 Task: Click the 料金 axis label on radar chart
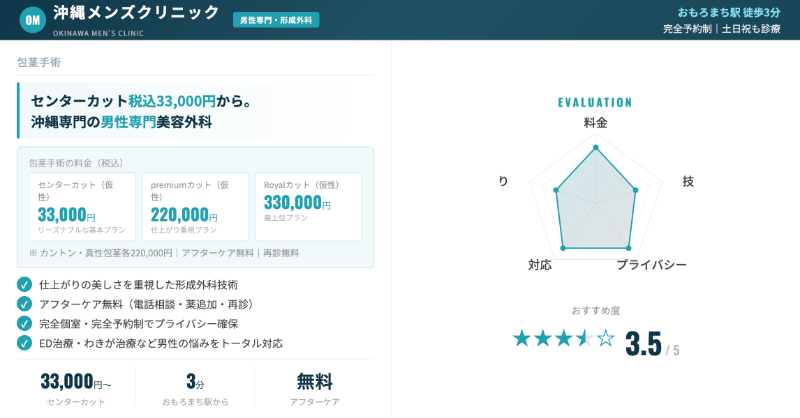click(x=595, y=122)
